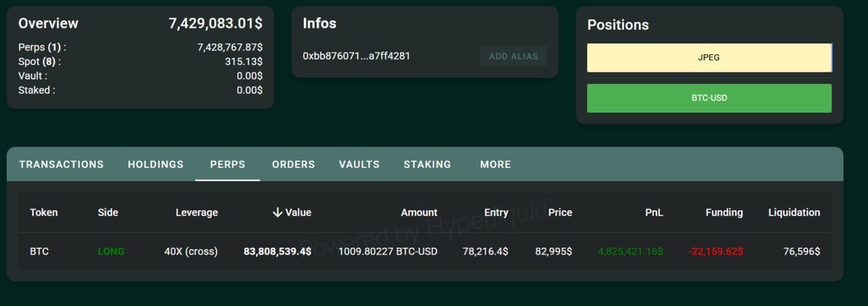Click the Leverage column header
This screenshot has height=306, width=868.
tap(197, 212)
